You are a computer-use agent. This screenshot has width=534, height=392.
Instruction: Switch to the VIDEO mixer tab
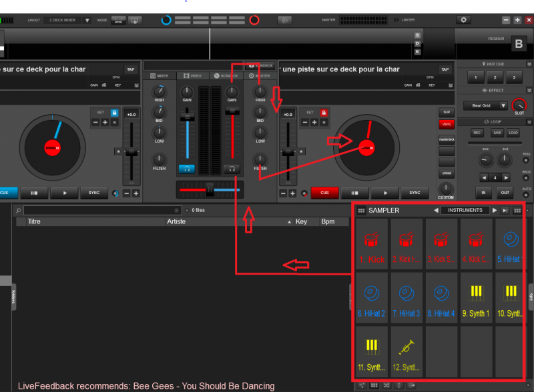tap(193, 76)
